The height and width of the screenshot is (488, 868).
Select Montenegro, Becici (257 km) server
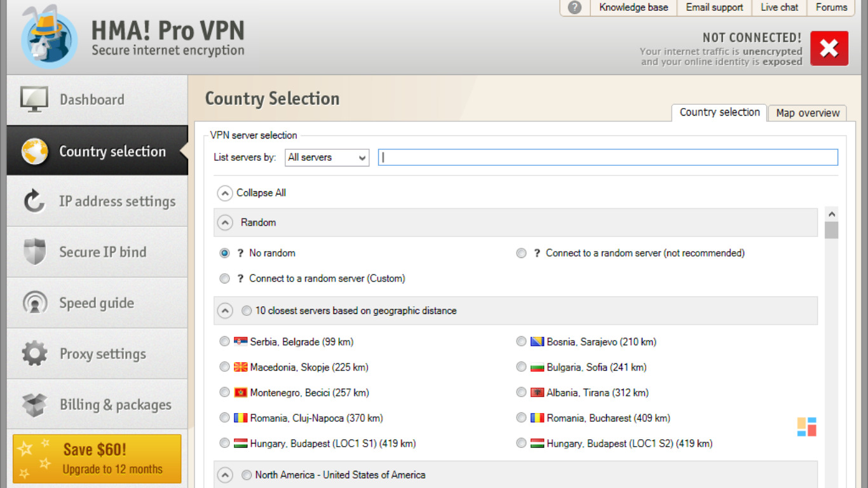(x=224, y=393)
